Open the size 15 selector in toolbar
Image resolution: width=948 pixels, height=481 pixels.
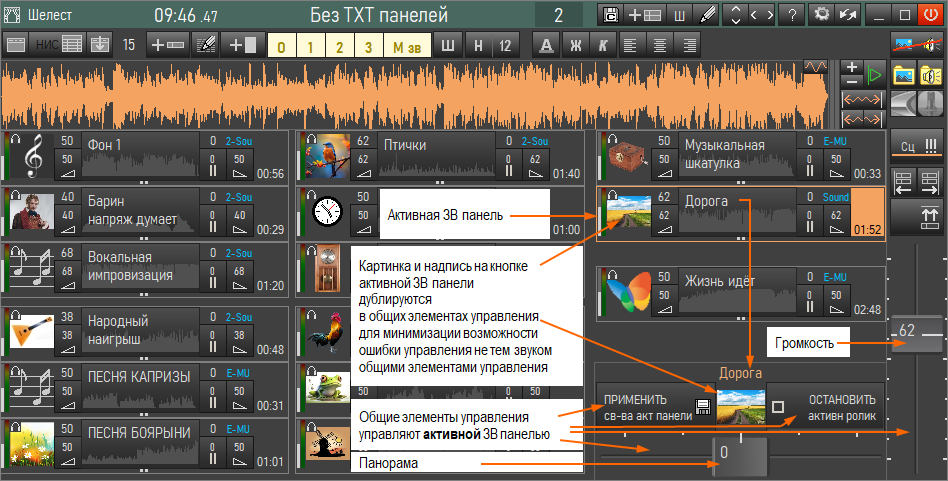click(x=129, y=45)
